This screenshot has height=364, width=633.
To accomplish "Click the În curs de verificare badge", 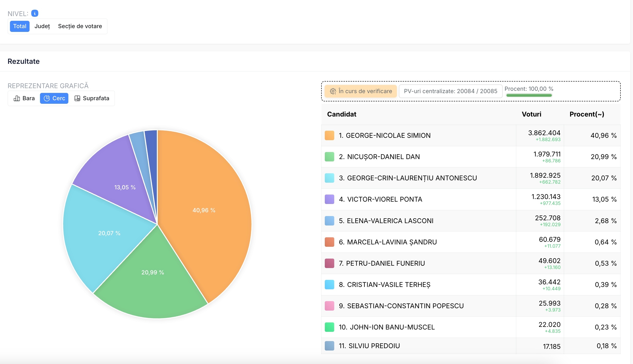I will pyautogui.click(x=360, y=91).
